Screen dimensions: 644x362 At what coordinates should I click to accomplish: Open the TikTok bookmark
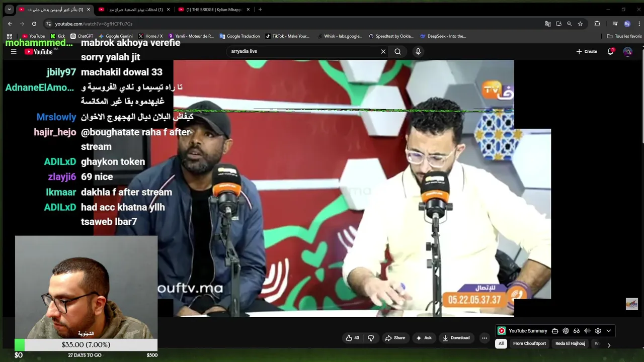[x=287, y=36]
